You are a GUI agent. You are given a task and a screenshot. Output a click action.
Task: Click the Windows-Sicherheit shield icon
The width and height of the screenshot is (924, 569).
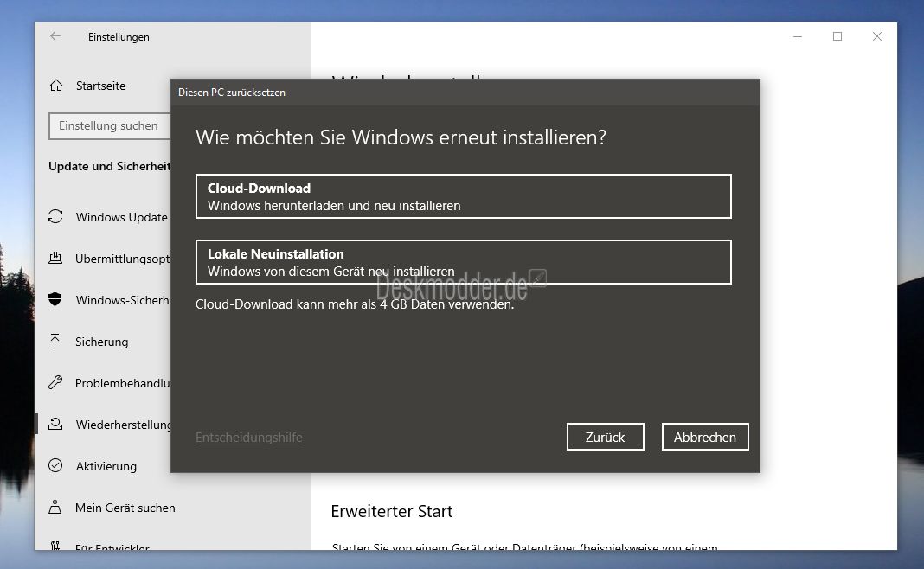(55, 299)
